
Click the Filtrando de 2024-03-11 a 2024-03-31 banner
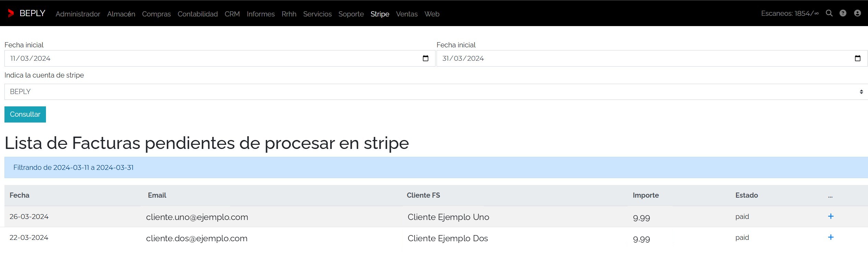[436, 167]
